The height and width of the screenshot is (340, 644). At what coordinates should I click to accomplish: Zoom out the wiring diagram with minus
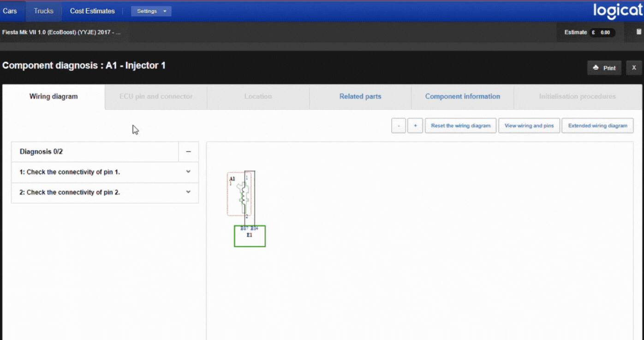pos(399,126)
